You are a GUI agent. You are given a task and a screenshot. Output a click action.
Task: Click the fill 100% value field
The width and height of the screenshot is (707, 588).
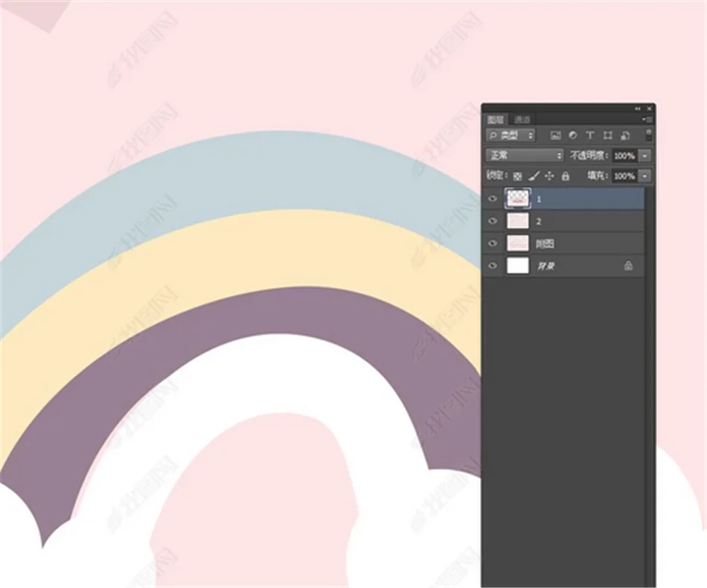click(625, 176)
